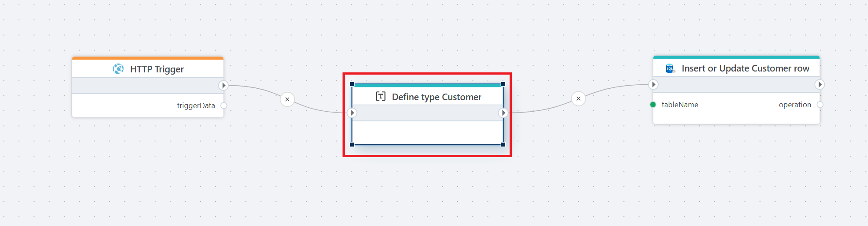Click output arrow port of Insert or Update node
The image size is (868, 226).
pos(820,84)
